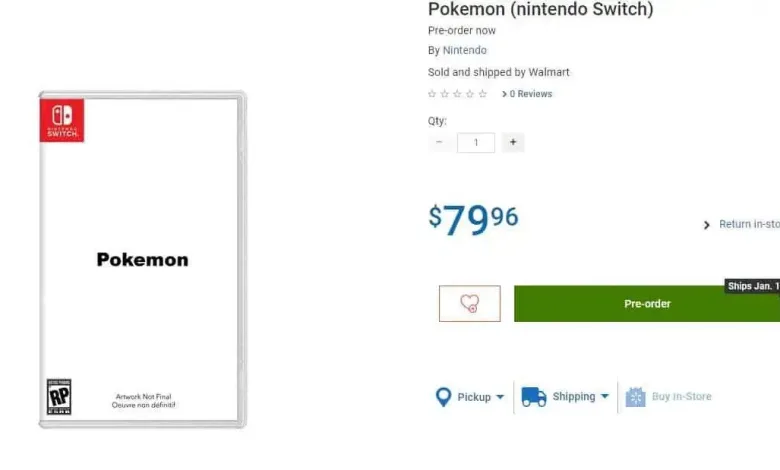Click the Pickup location pin icon
The image size is (780, 470).
pos(444,397)
